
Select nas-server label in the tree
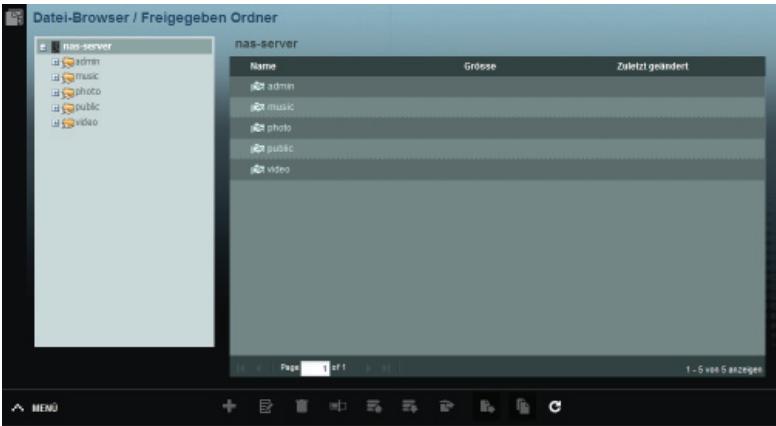(x=87, y=47)
